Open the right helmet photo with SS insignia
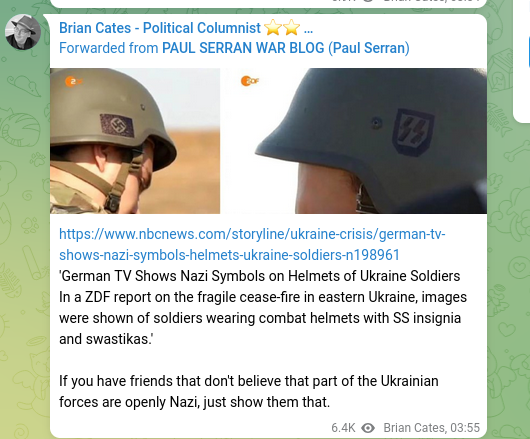Screen dimensions: 530x439 pyautogui.click(x=354, y=141)
